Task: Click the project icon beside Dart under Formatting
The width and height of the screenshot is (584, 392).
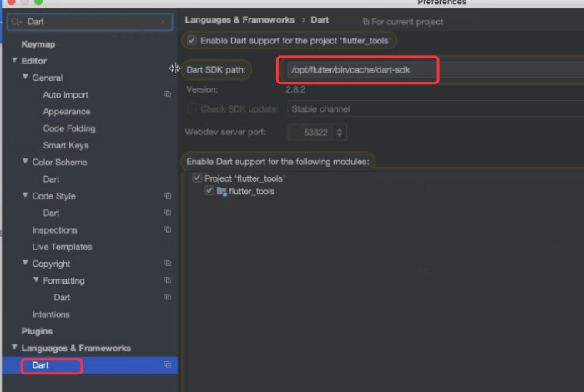Action: click(x=168, y=297)
